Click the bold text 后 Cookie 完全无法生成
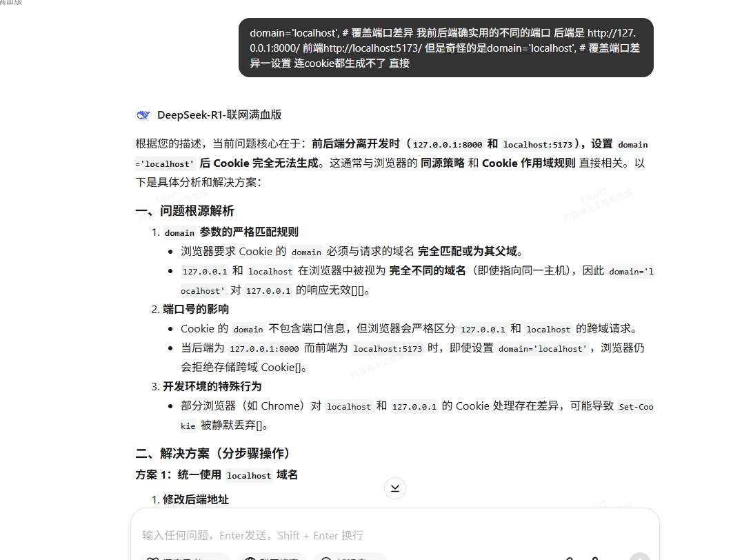Viewport: 742px width, 560px height. pos(259,163)
